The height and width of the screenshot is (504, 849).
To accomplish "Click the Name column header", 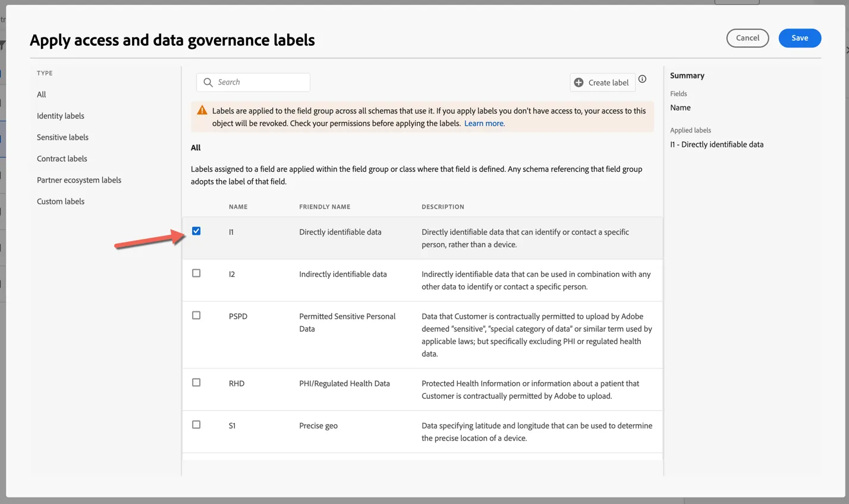I will coord(238,207).
